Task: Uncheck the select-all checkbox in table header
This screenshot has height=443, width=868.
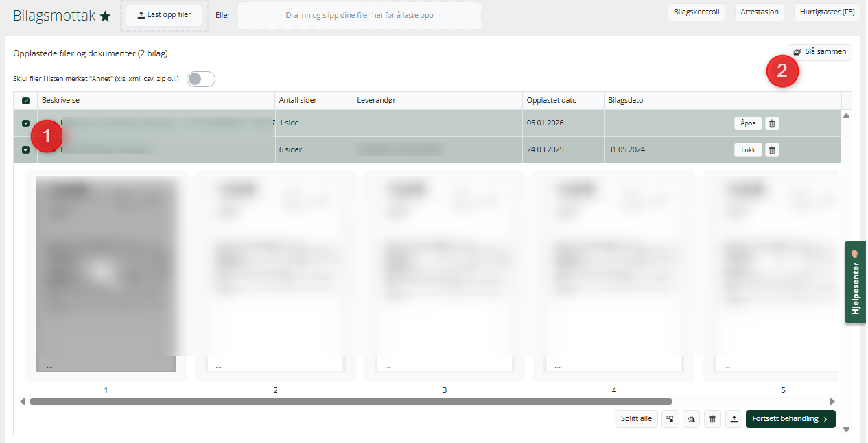Action: click(x=26, y=101)
